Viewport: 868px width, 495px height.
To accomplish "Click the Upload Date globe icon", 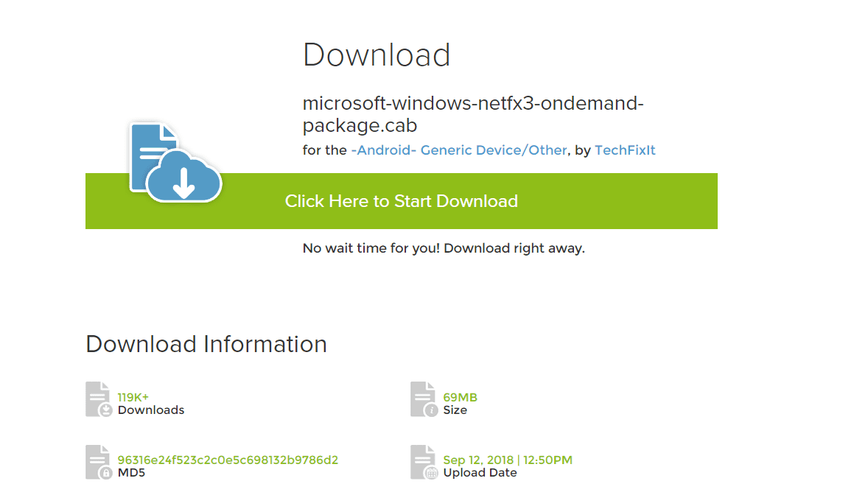I will [x=424, y=463].
